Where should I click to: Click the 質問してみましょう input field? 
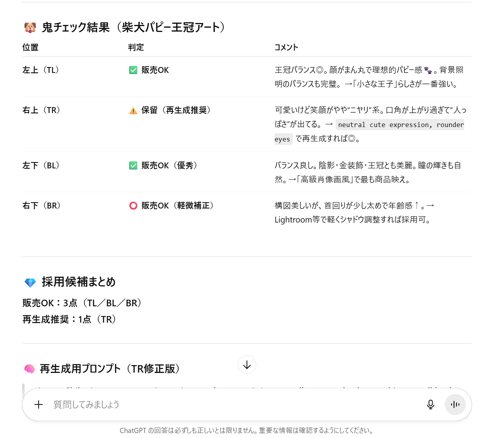[156, 404]
